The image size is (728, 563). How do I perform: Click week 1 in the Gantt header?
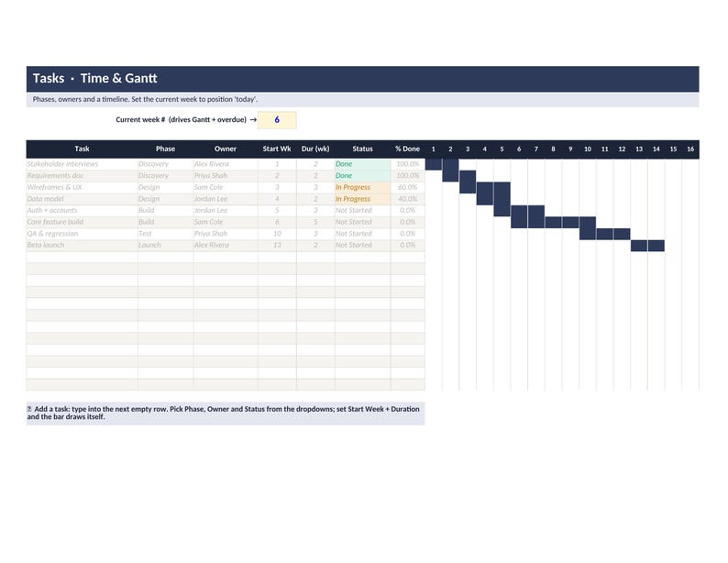pyautogui.click(x=434, y=149)
